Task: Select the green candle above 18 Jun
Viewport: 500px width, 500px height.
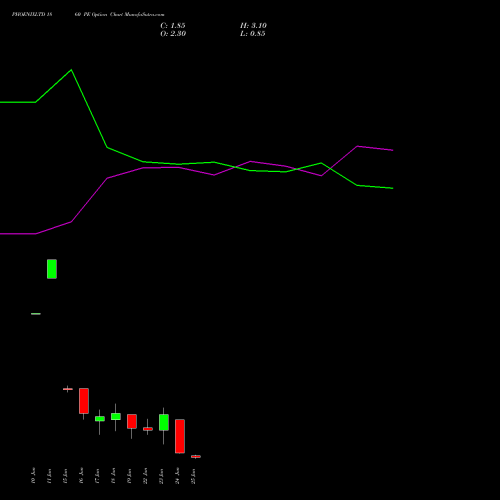Action: (x=116, y=417)
